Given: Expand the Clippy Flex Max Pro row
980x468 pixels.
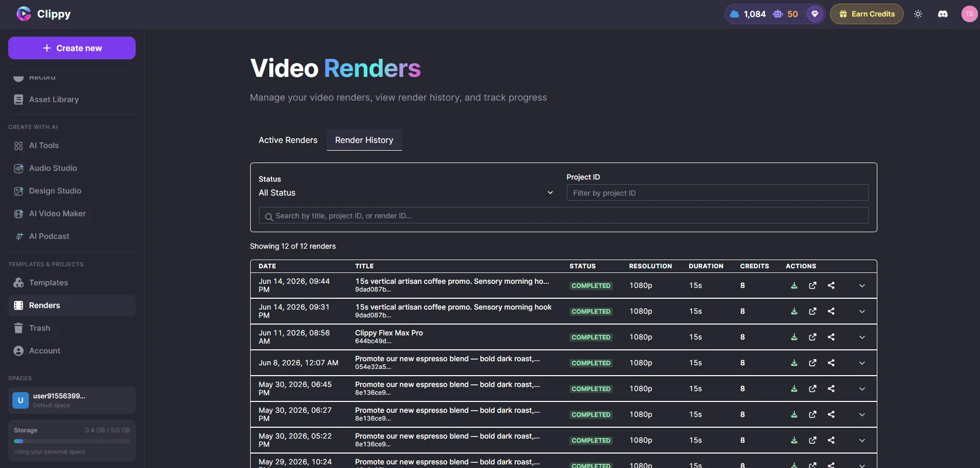Looking at the screenshot, I should pos(862,337).
